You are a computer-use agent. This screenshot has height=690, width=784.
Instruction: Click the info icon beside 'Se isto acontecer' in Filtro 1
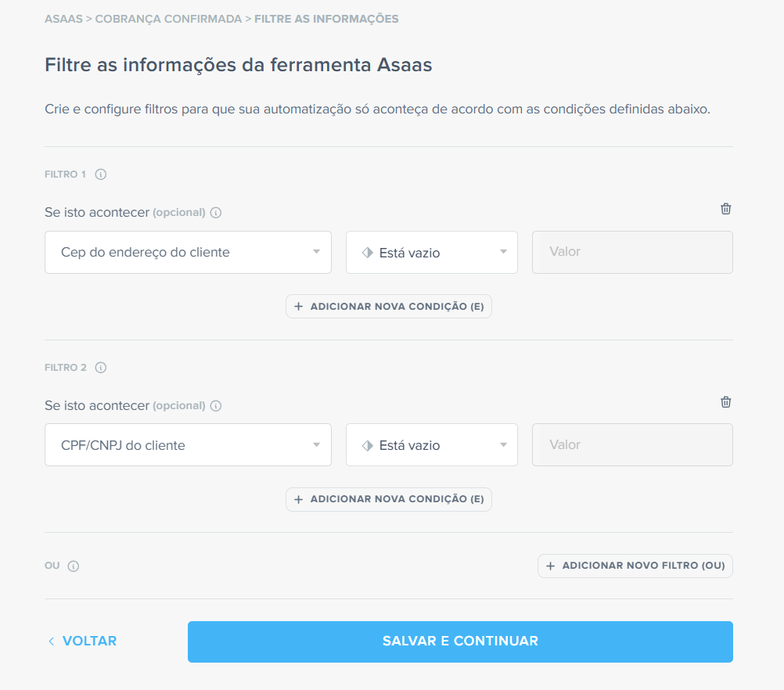[215, 212]
